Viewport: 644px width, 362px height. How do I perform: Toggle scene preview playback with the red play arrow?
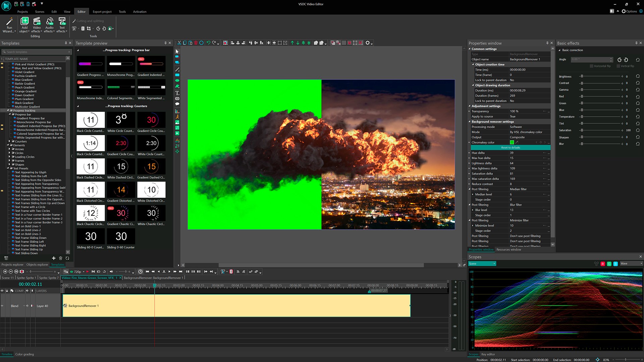(x=88, y=271)
